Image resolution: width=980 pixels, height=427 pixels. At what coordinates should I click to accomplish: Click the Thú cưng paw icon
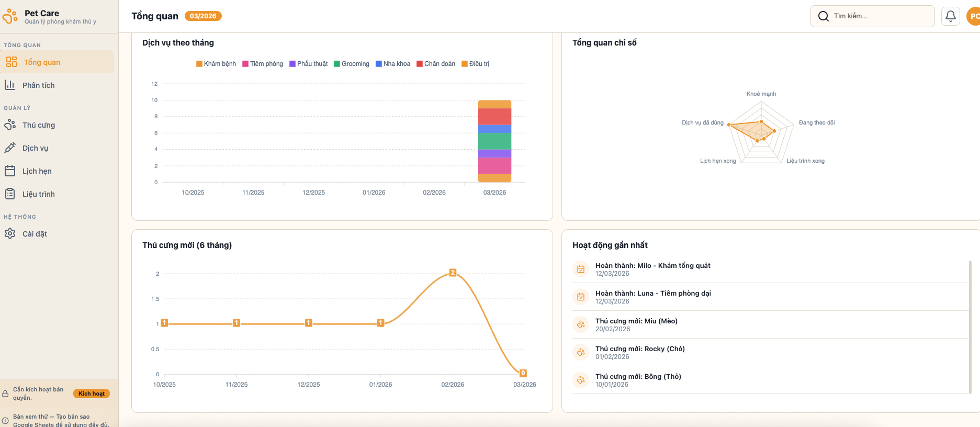[x=10, y=125]
